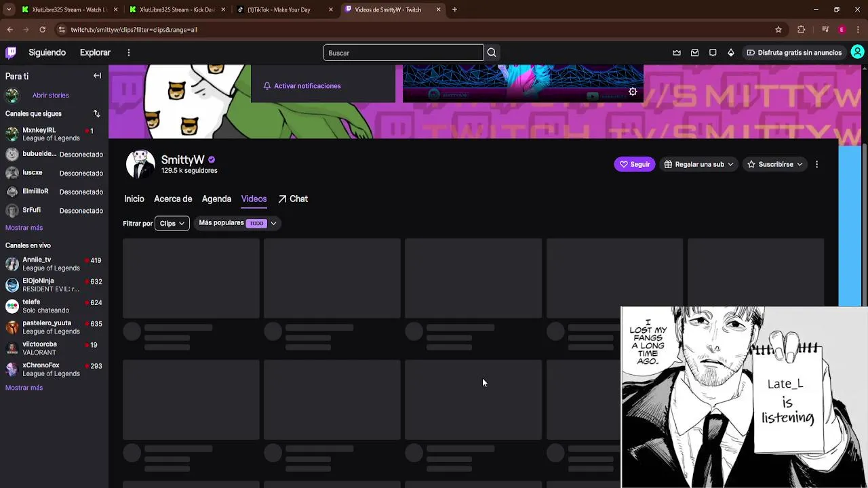
Task: Open Anniie_tv live channel
Action: (54, 264)
